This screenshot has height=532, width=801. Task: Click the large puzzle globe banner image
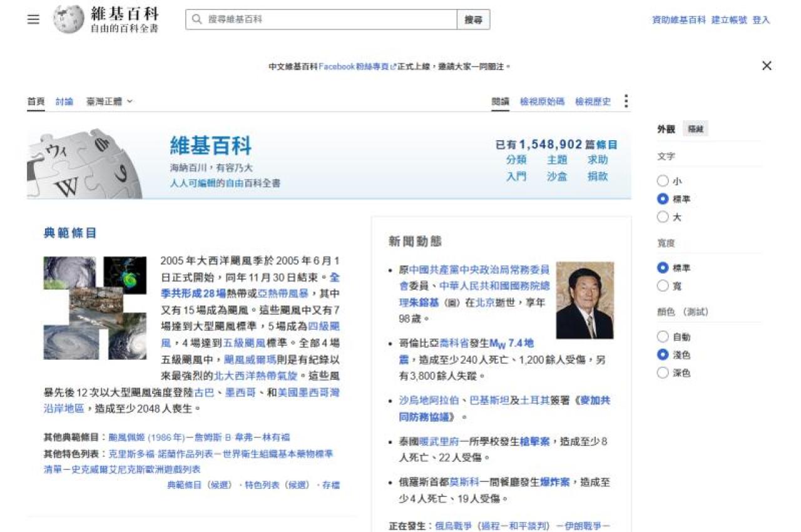[84, 163]
